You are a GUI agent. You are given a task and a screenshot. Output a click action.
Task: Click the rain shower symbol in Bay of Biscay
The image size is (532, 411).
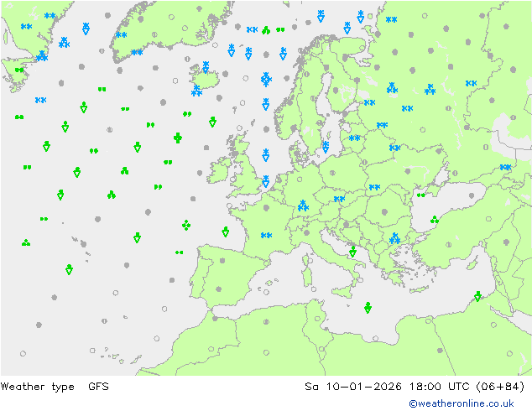(x=225, y=232)
